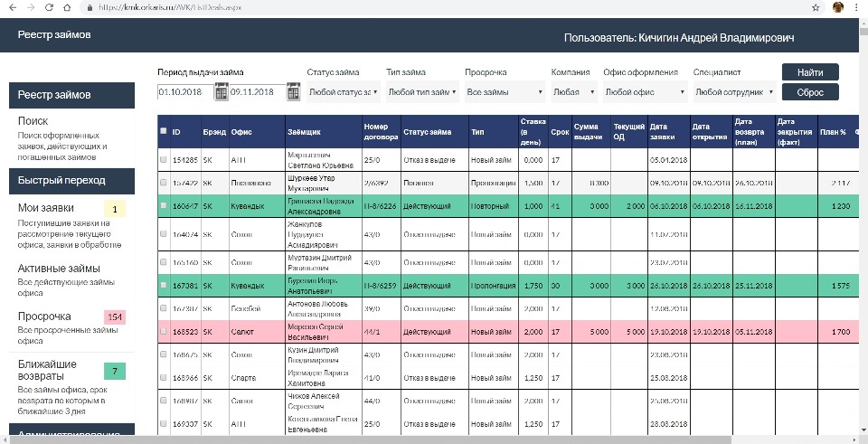Click planned return date 25.11.2018
The image size is (868, 444).
753,287
